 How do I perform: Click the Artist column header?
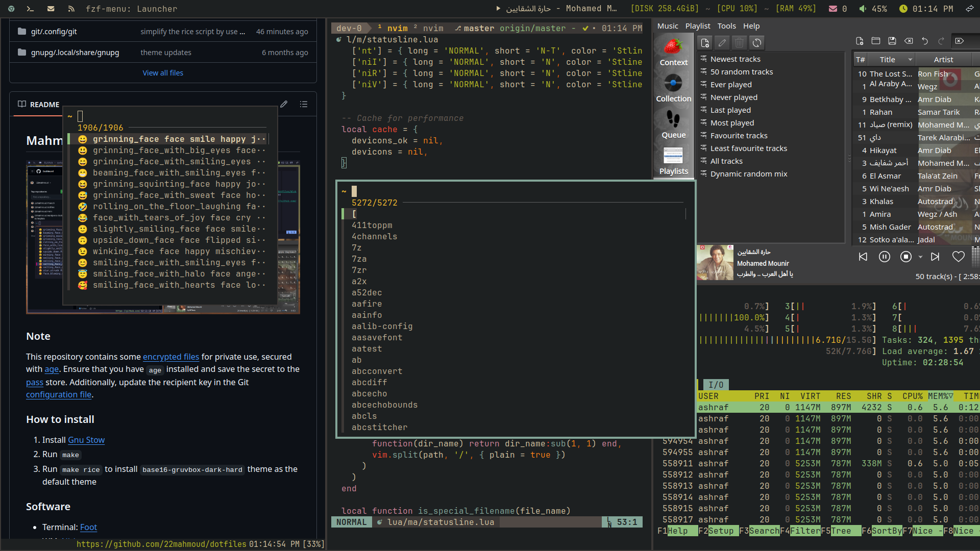[943, 60]
